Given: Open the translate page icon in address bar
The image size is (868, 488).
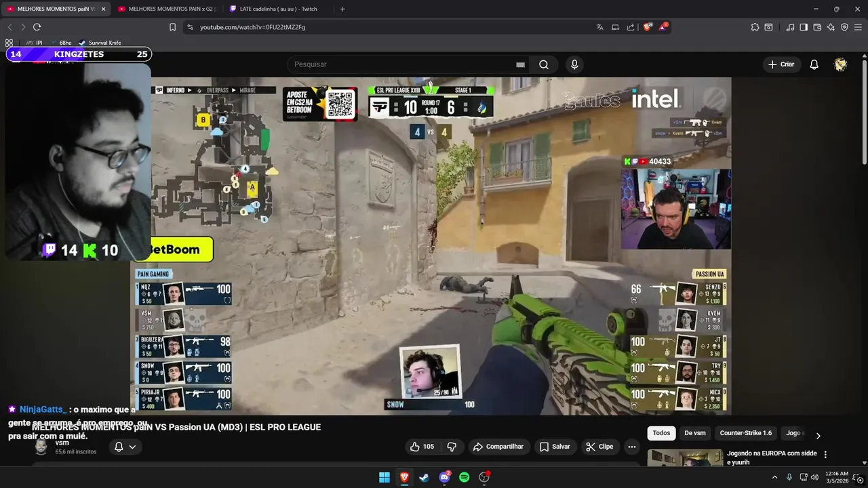Looking at the screenshot, I should (599, 27).
